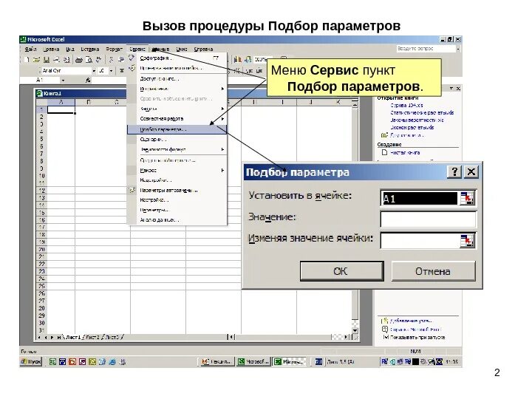The width and height of the screenshot is (532, 399).
Task: Switch to the Лист2 sheet tab
Action: pyautogui.click(x=93, y=337)
